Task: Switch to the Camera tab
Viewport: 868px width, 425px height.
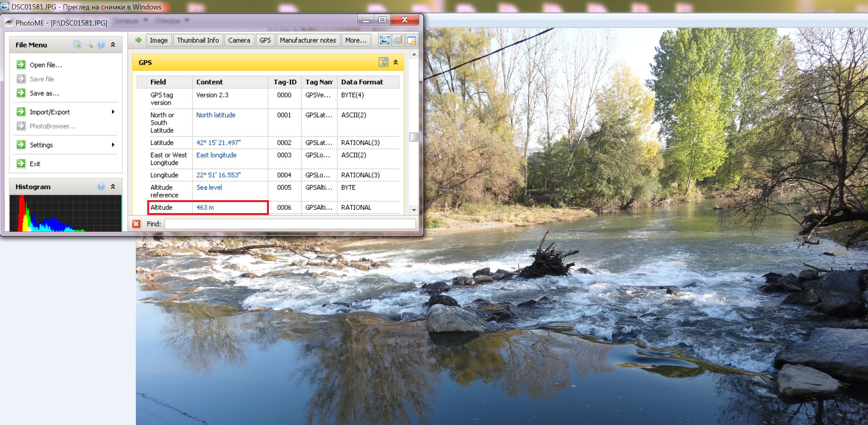Action: (x=239, y=40)
